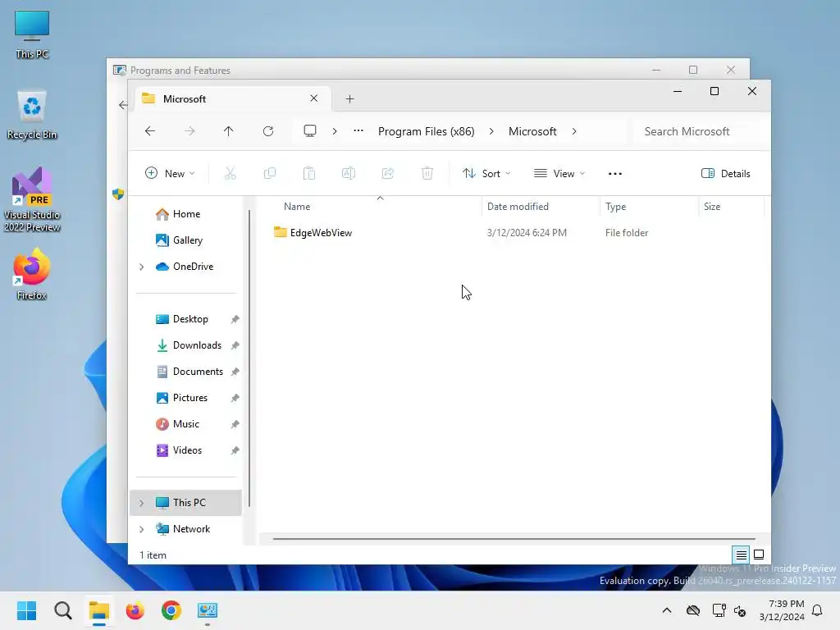Show hidden tray icons chevron
The height and width of the screenshot is (630, 840).
[667, 610]
